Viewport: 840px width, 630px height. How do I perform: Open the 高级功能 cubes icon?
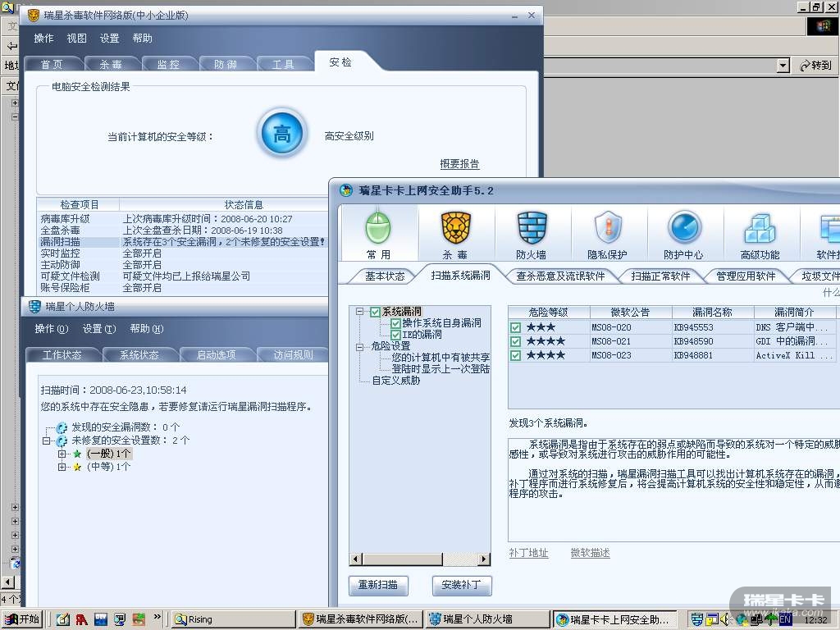[x=760, y=229]
